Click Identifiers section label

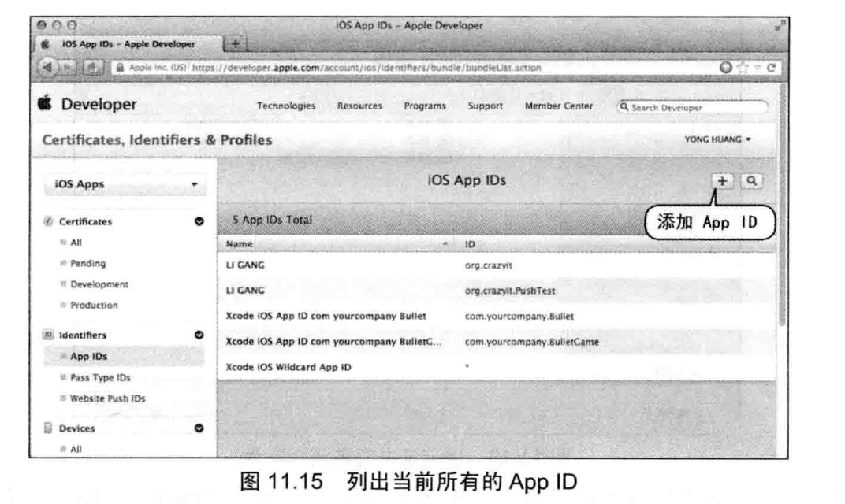[x=83, y=335]
